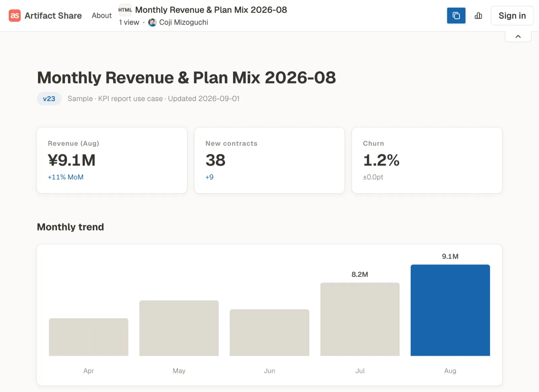The width and height of the screenshot is (539, 392).
Task: Click the Sample · KPI report subtitle text
Action: point(154,99)
